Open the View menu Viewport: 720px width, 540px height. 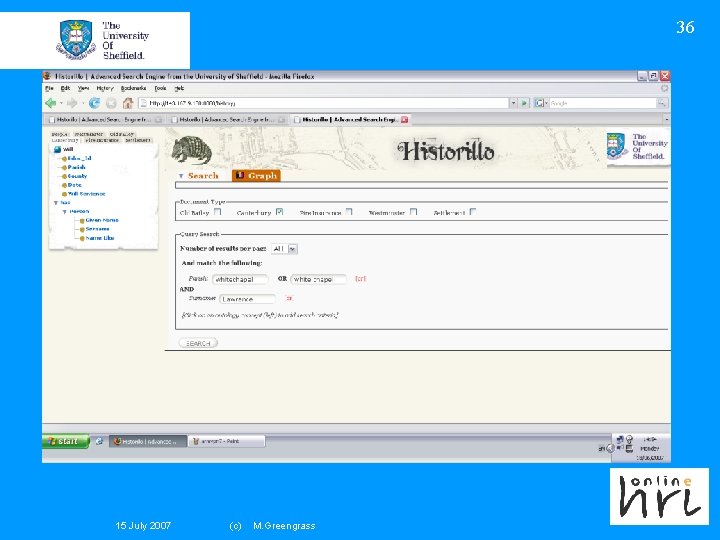point(83,88)
